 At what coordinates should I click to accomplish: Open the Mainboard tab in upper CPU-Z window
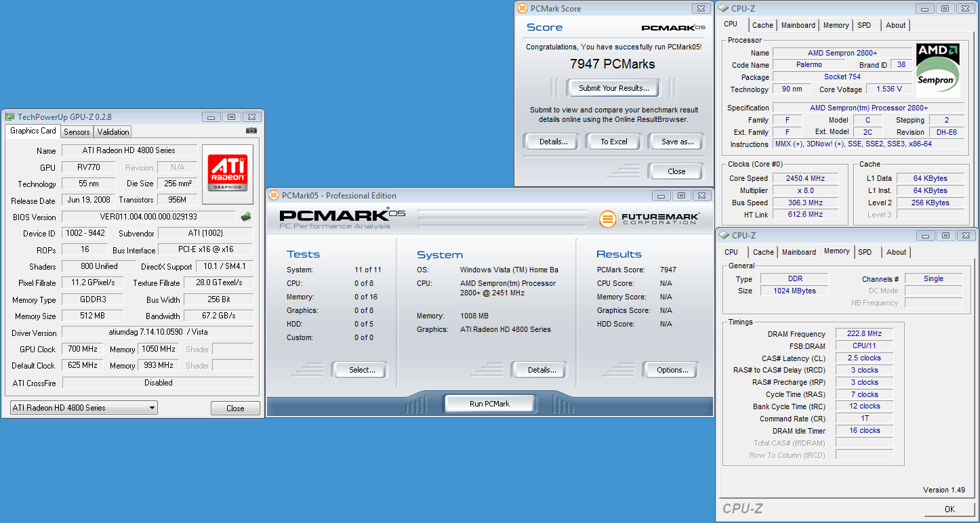point(798,25)
